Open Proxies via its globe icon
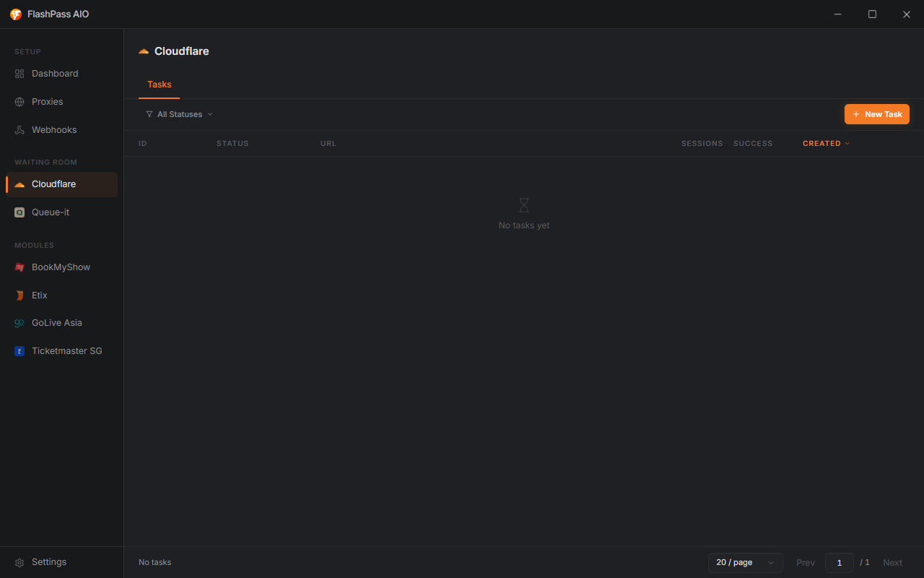This screenshot has height=578, width=924. pos(19,102)
